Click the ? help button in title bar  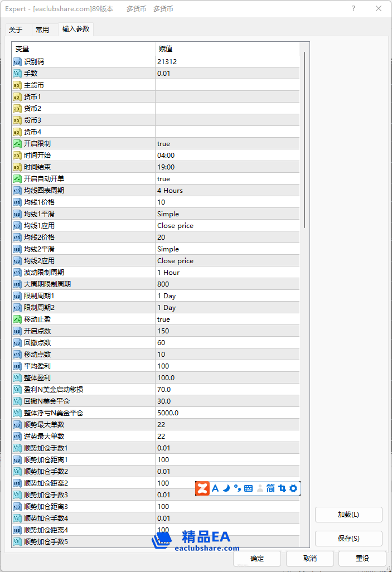354,8
